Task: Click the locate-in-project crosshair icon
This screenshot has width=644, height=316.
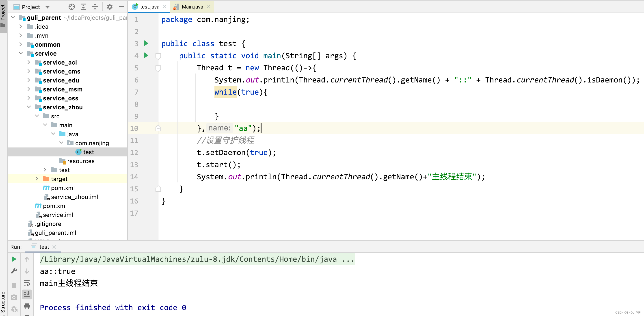Action: point(72,7)
